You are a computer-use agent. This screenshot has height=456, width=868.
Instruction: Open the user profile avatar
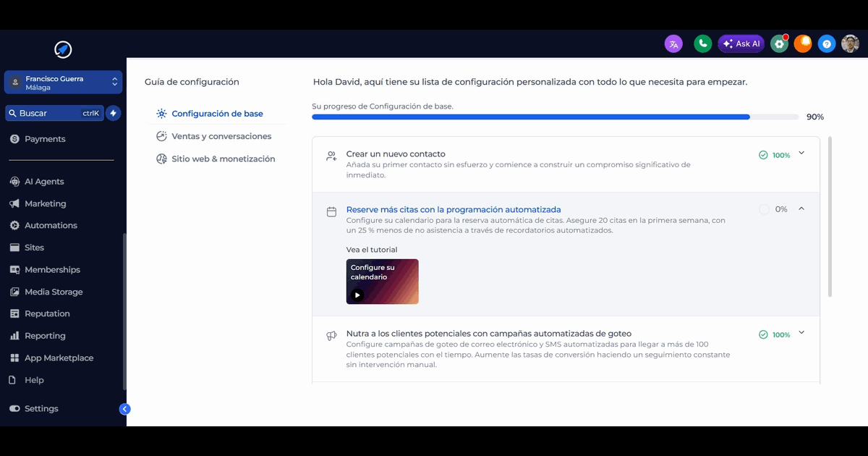tap(850, 44)
